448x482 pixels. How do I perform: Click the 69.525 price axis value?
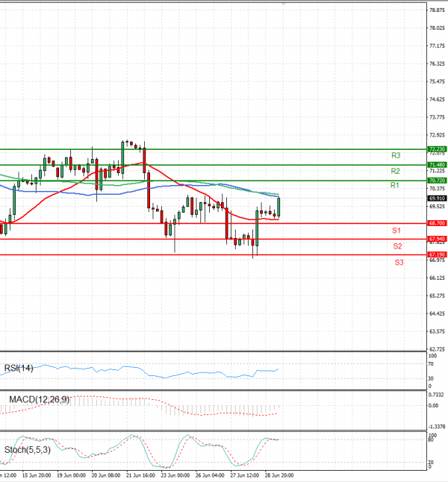point(437,206)
